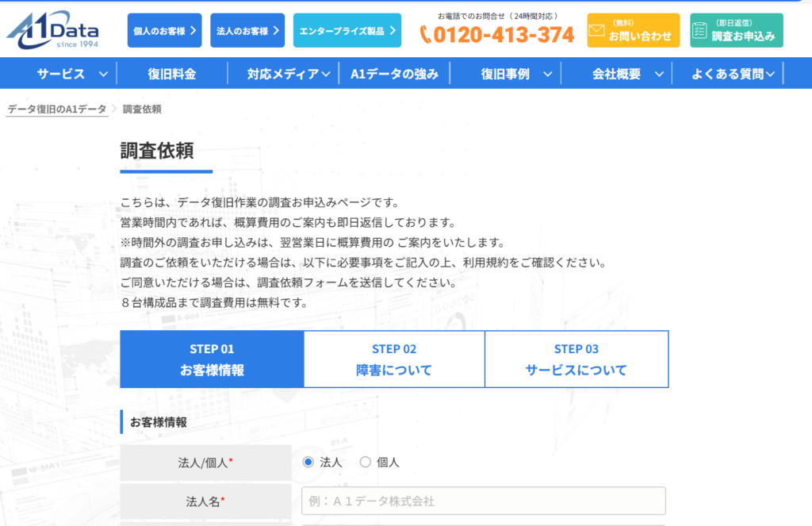
Task: Expand the サービス navigation dropdown
Action: [x=103, y=72]
